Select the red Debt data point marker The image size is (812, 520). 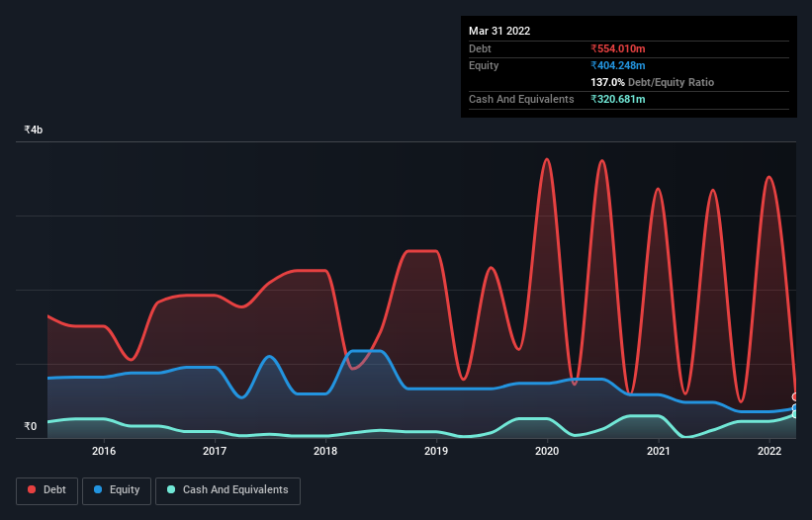click(795, 396)
